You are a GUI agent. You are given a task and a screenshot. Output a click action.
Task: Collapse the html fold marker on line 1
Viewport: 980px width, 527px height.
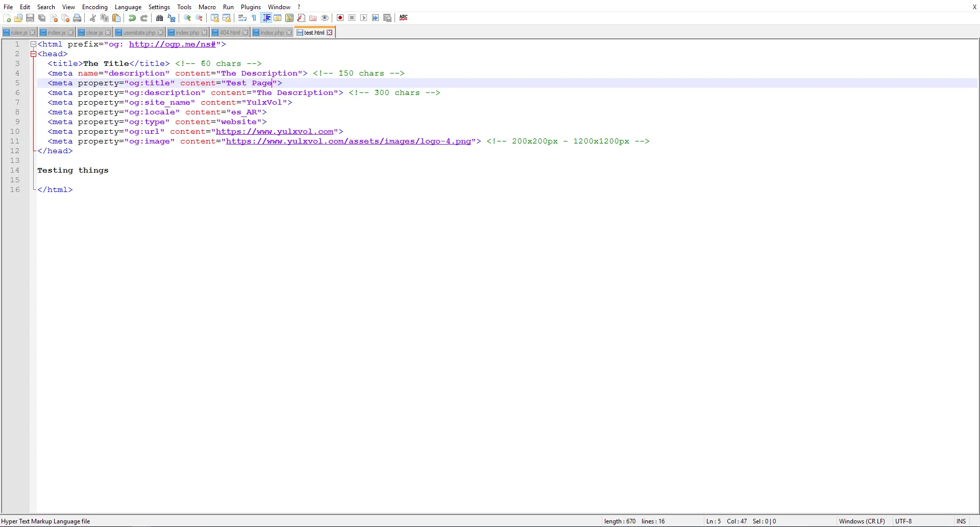33,44
